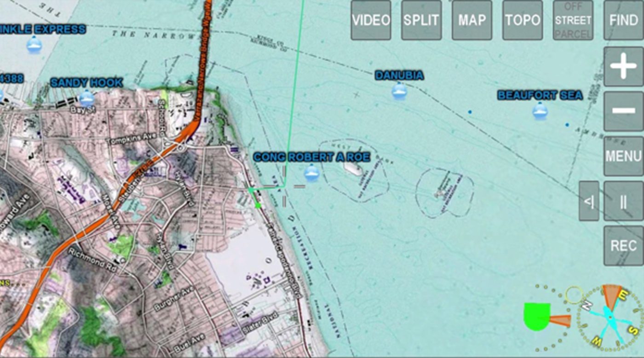Screen dimensions: 644x358
Task: Click the green camera field-of-view indicator
Action: coord(537,317)
